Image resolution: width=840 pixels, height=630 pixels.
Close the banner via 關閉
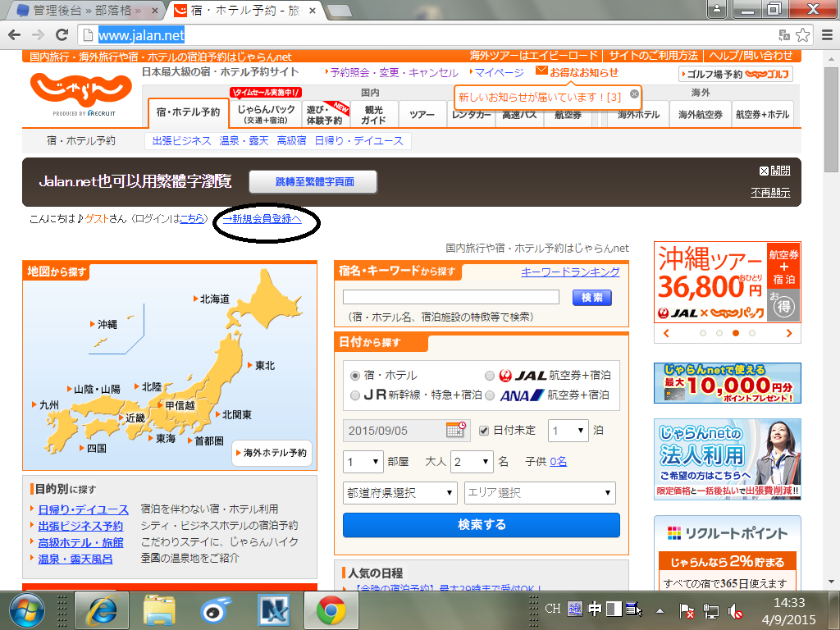pos(774,171)
